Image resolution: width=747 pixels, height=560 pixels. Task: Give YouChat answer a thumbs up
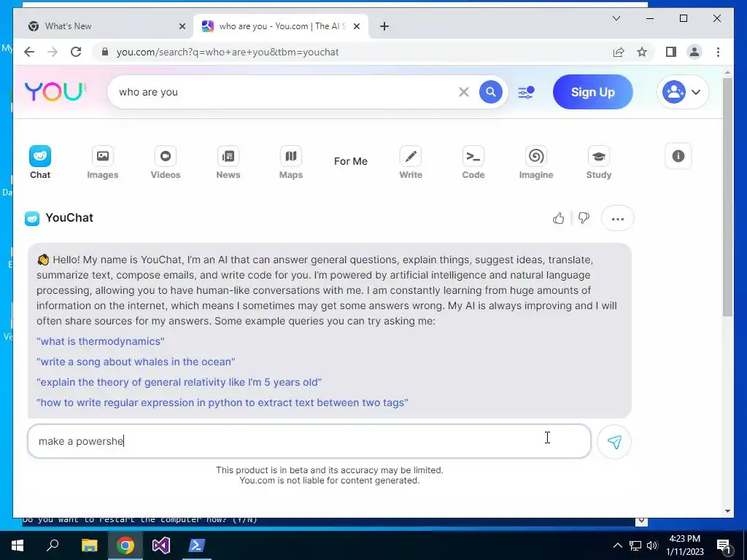click(558, 218)
